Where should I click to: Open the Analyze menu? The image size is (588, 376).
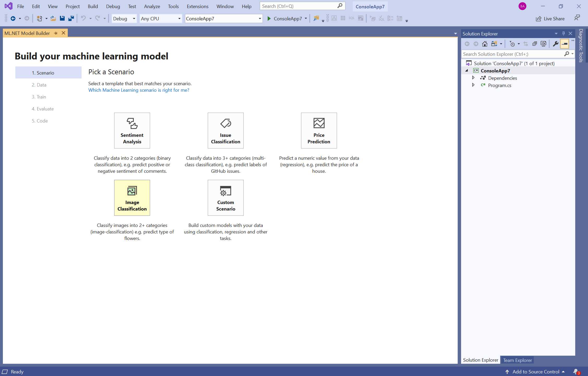tap(152, 6)
